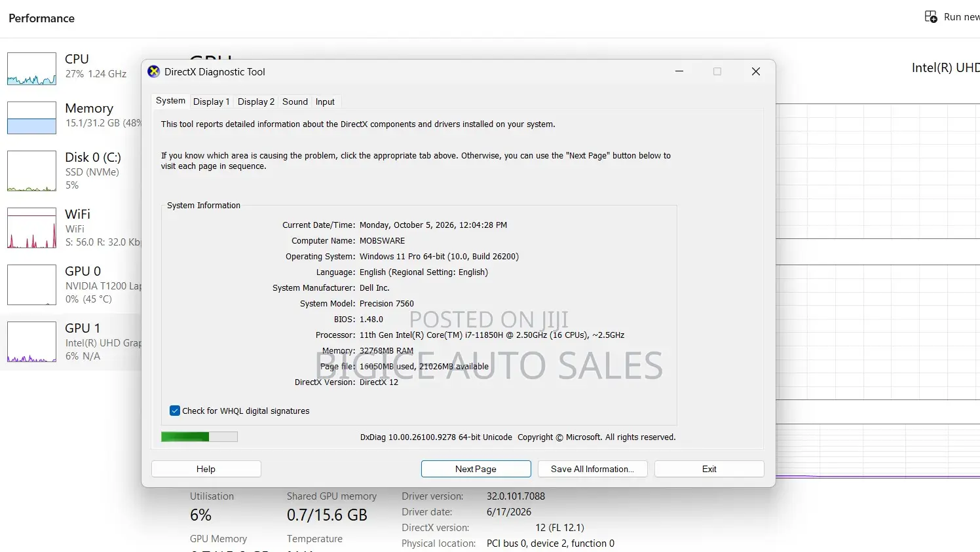Click the 32768MB RAM memory value
Viewport: 980px width, 552px height.
(386, 351)
